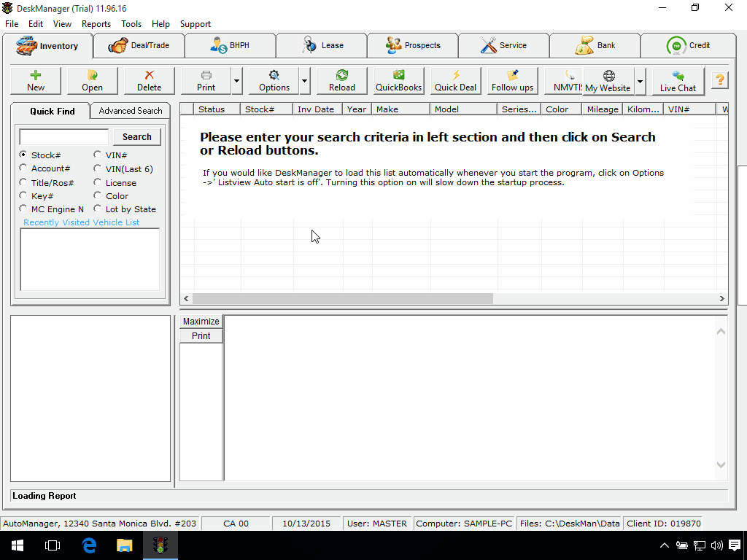Open File Explorer from the taskbar
Screen dimensions: 747x560
pos(124,545)
